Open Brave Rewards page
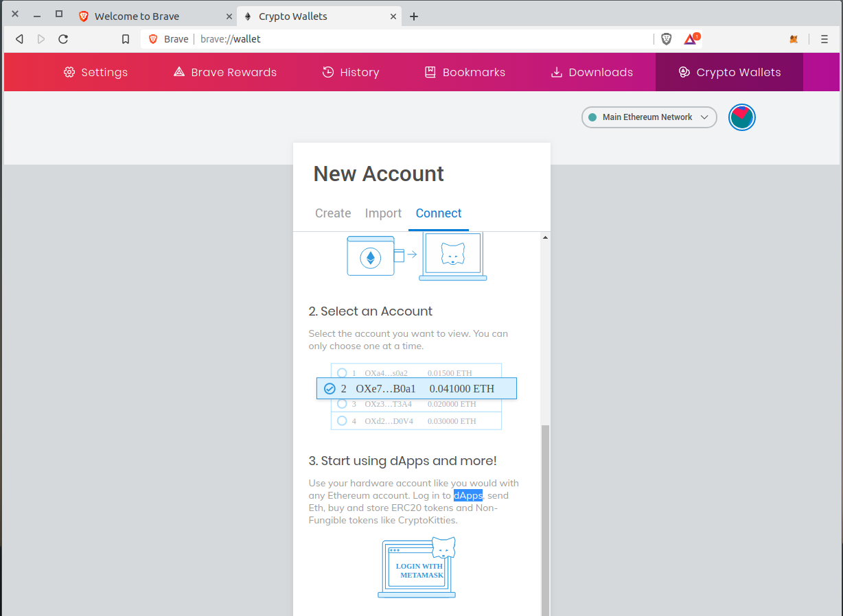 click(225, 72)
